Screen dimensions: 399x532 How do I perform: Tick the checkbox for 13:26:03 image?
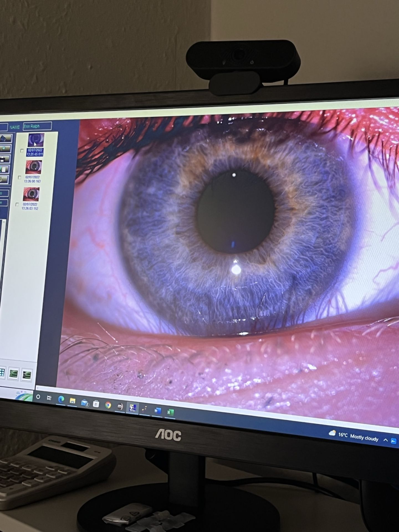click(x=17, y=204)
